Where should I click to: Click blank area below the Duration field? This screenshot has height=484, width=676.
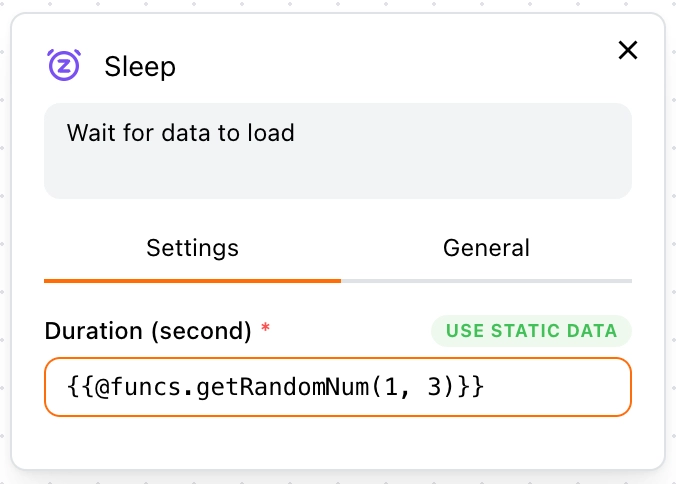(x=338, y=442)
